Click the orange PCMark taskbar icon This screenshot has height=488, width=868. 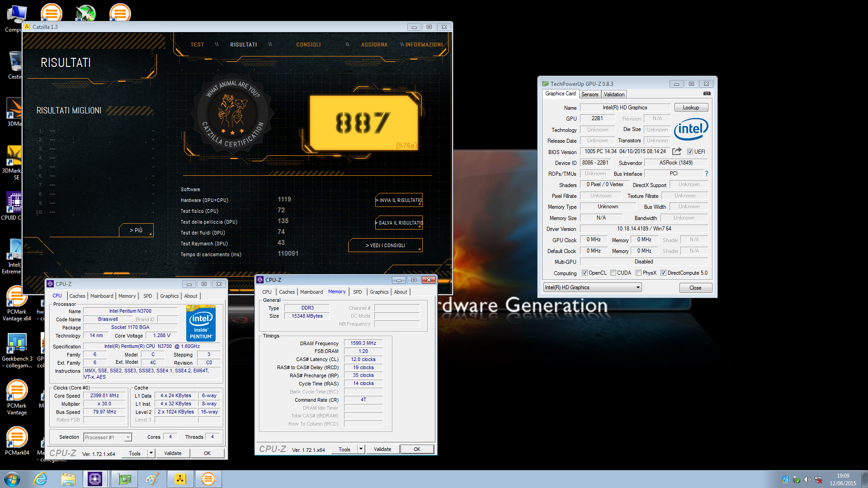208,479
